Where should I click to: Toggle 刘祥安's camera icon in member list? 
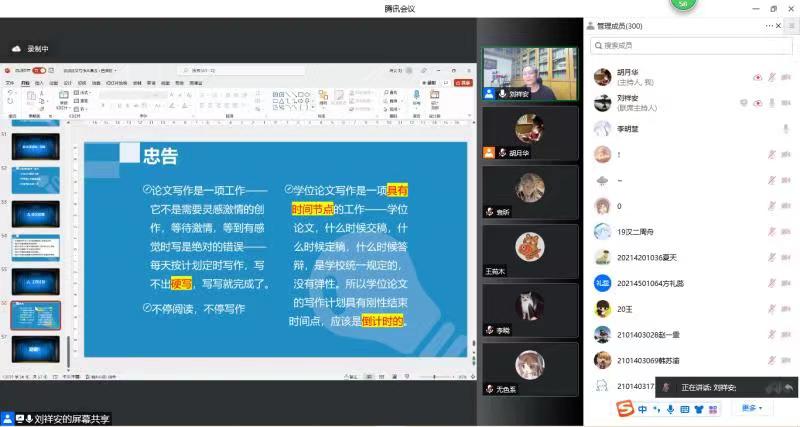coord(757,103)
